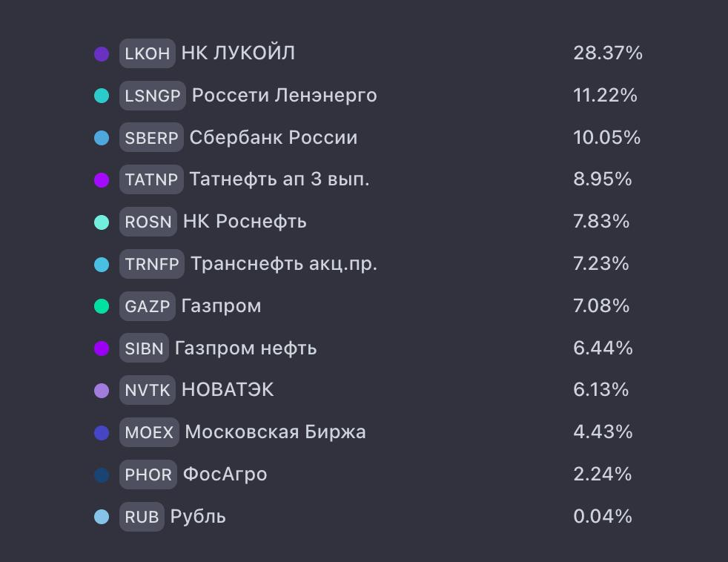The height and width of the screenshot is (562, 728).
Task: Select the ROSN ticker badge
Action: click(x=148, y=222)
